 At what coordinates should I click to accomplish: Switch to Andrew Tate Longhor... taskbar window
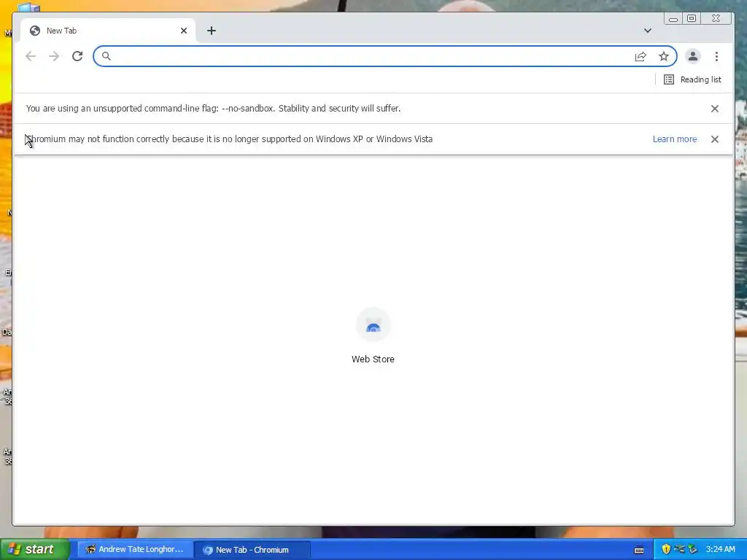(x=135, y=550)
